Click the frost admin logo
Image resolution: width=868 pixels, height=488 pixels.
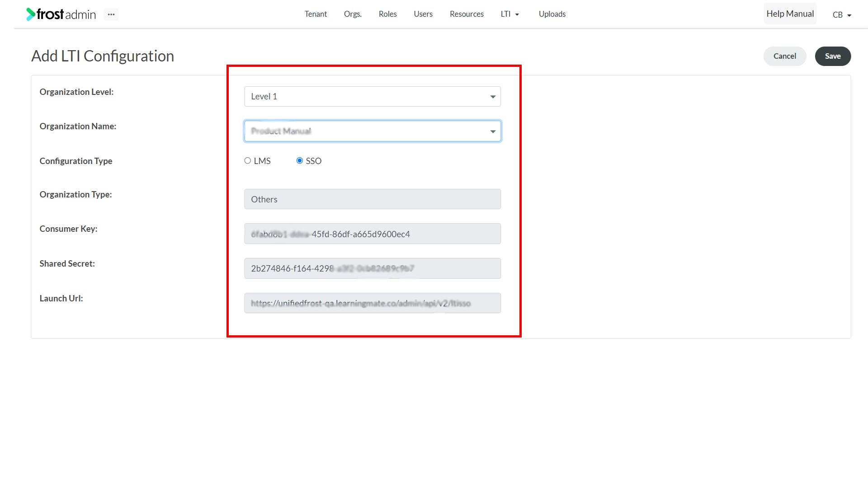[61, 14]
